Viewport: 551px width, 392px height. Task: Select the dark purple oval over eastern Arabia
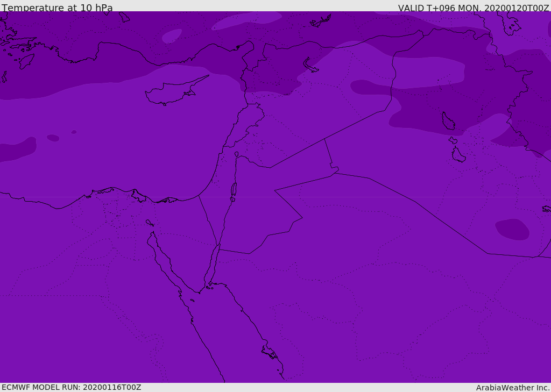pos(512,230)
